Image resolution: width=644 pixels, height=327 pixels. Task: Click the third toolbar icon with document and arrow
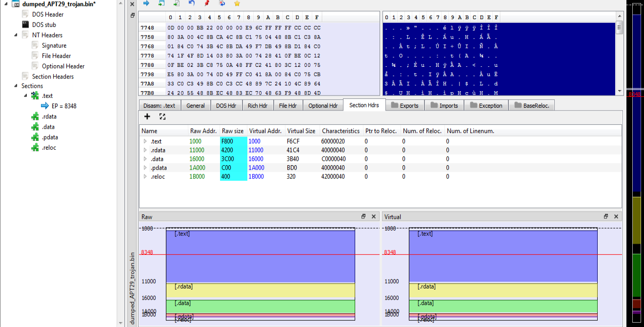(x=176, y=3)
